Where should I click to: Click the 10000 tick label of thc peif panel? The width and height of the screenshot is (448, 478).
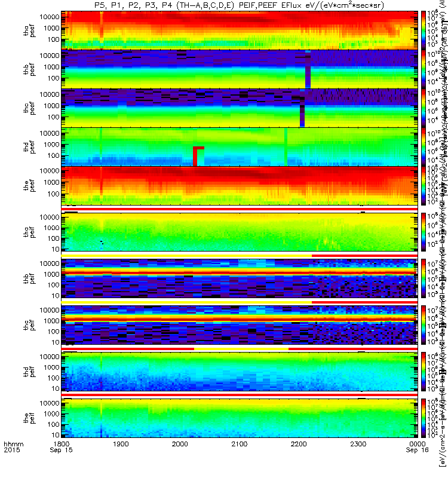click(x=50, y=310)
